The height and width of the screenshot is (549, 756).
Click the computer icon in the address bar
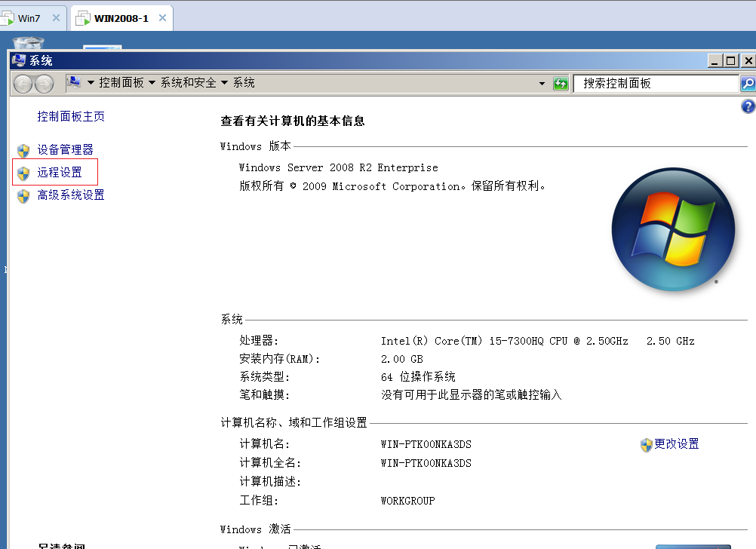(74, 82)
